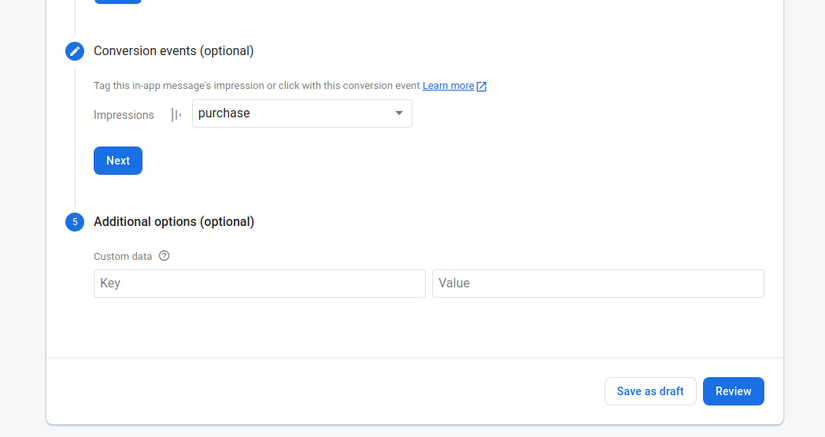Viewport: 825px width, 437px height.
Task: Click the Impressions label
Action: pyautogui.click(x=124, y=115)
